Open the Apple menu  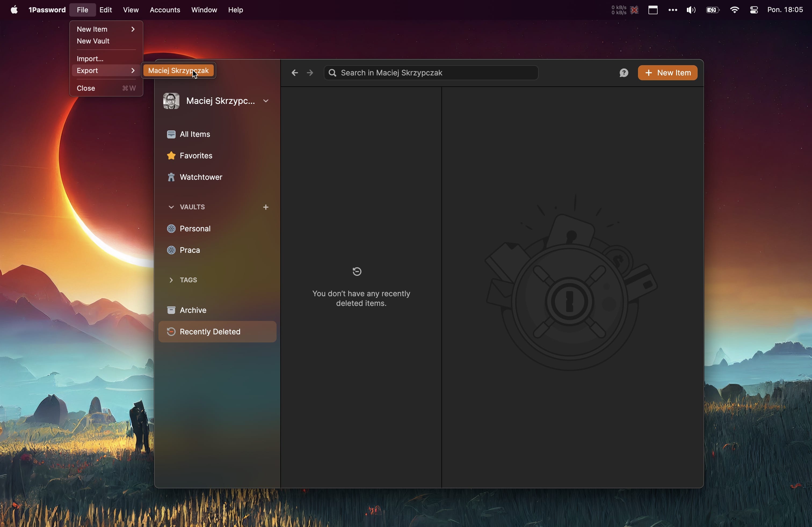tap(14, 10)
